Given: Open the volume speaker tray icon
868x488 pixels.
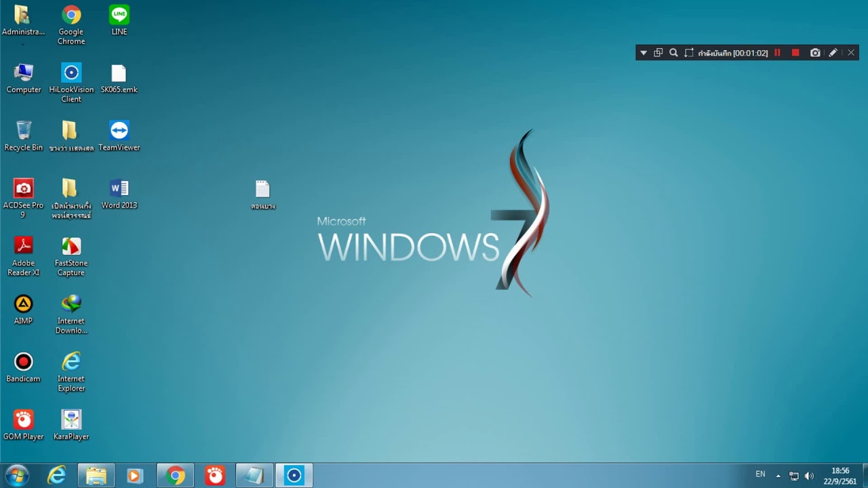Looking at the screenshot, I should [x=809, y=476].
